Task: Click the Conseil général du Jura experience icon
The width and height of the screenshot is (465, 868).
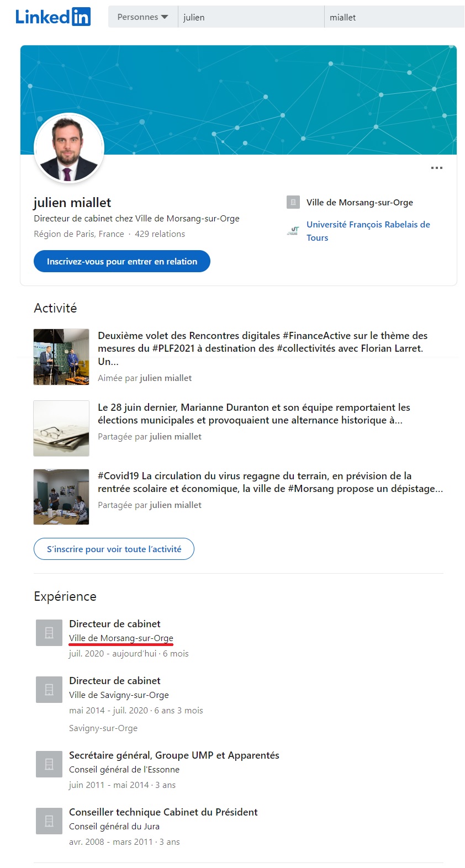Action: point(49,821)
